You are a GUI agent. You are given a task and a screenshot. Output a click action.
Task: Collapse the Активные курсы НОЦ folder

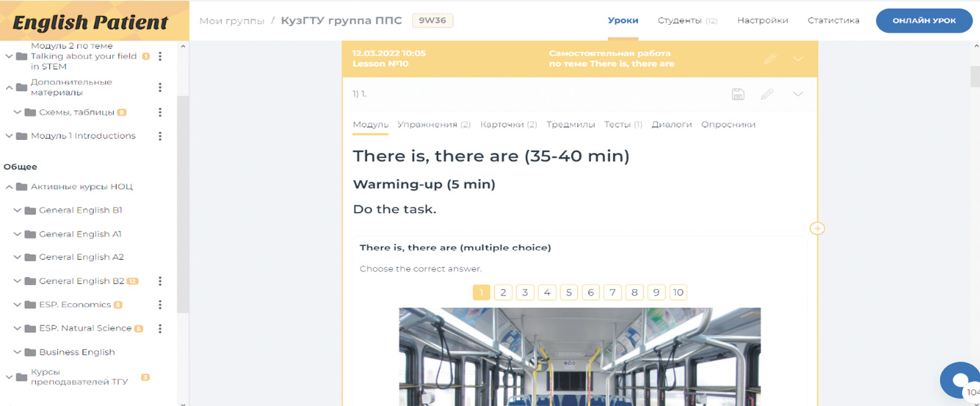pyautogui.click(x=10, y=187)
